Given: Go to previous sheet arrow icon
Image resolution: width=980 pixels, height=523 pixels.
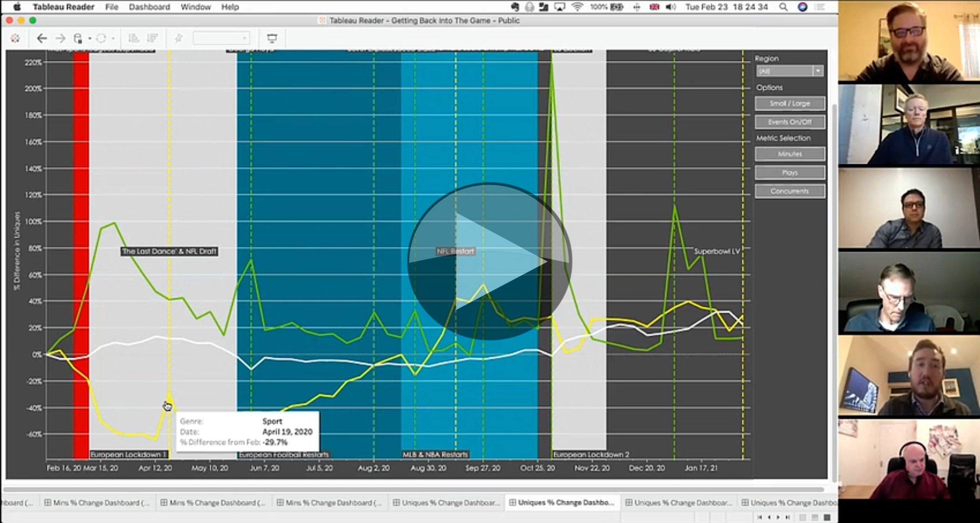Looking at the screenshot, I should (769, 517).
